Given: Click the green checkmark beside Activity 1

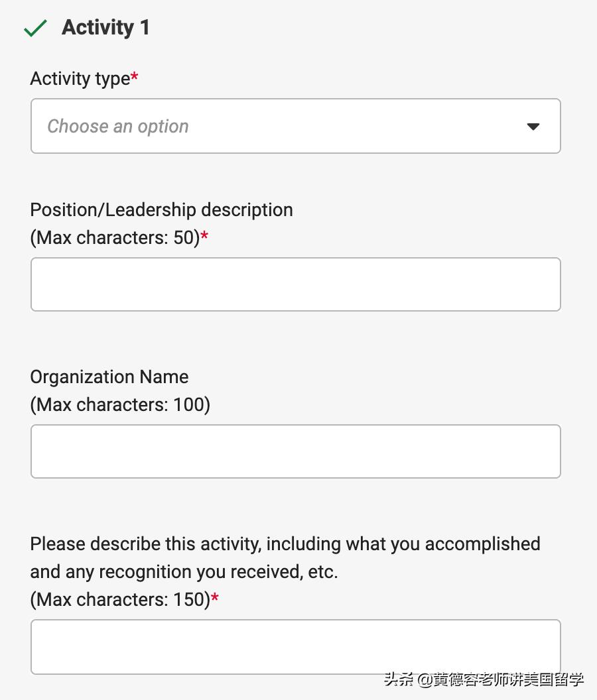Looking at the screenshot, I should 36,28.
